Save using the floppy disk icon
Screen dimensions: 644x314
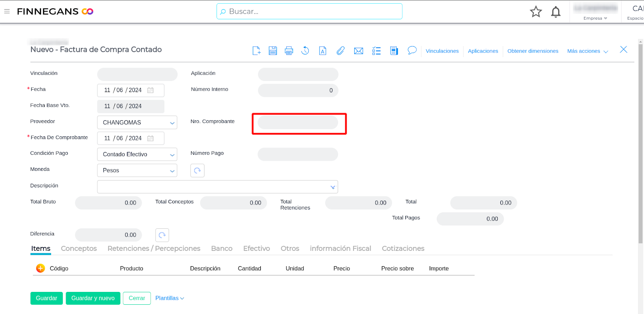273,51
